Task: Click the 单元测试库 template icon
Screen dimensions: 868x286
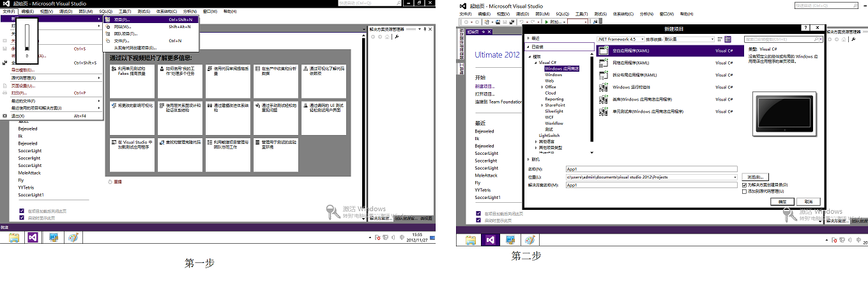Action: (x=604, y=111)
